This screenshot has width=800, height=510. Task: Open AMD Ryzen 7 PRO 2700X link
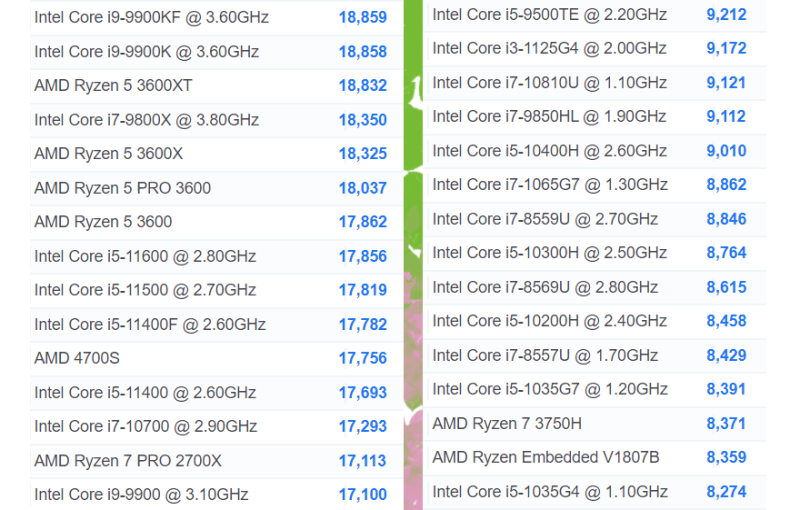[x=128, y=461]
